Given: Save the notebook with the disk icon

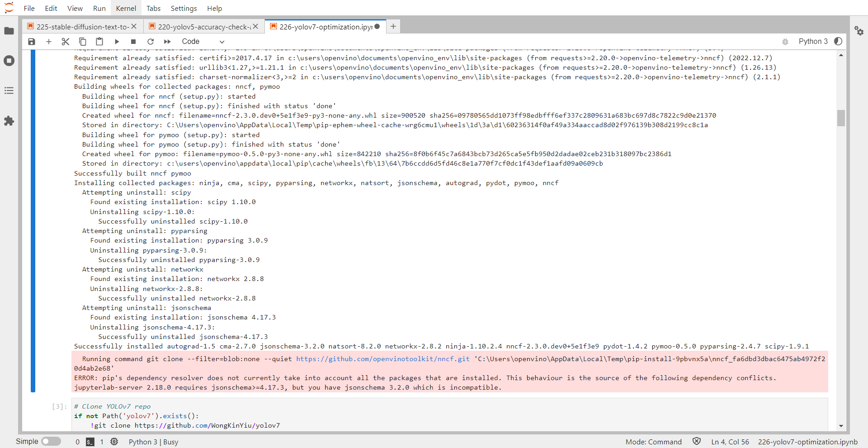Looking at the screenshot, I should point(31,41).
